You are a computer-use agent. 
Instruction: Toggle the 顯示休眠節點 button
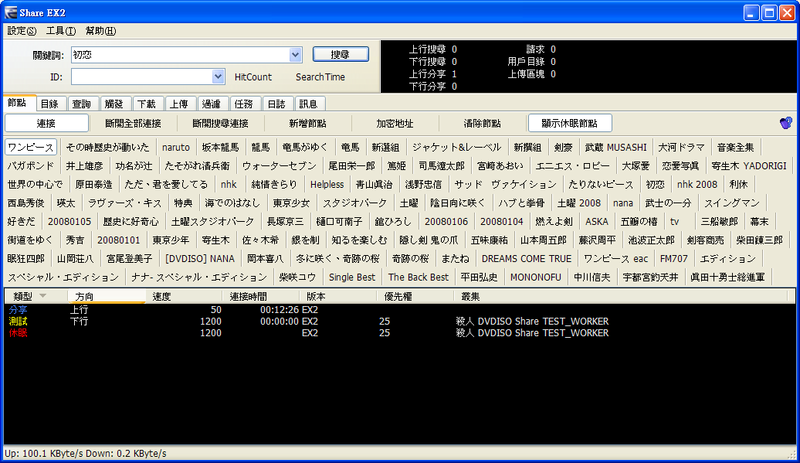click(568, 123)
